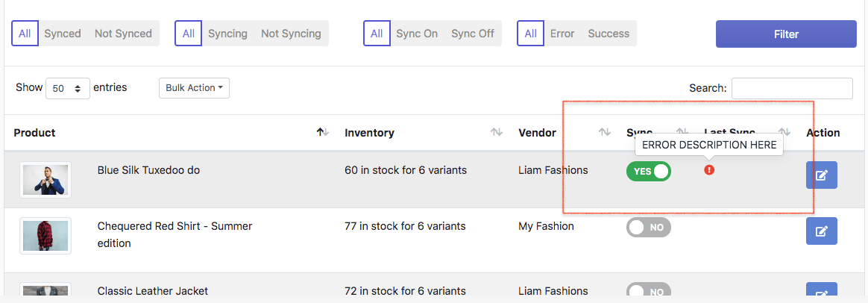Viewport: 868px width, 303px height.
Task: Sort by Last Sync column arrows
Action: pos(784,132)
